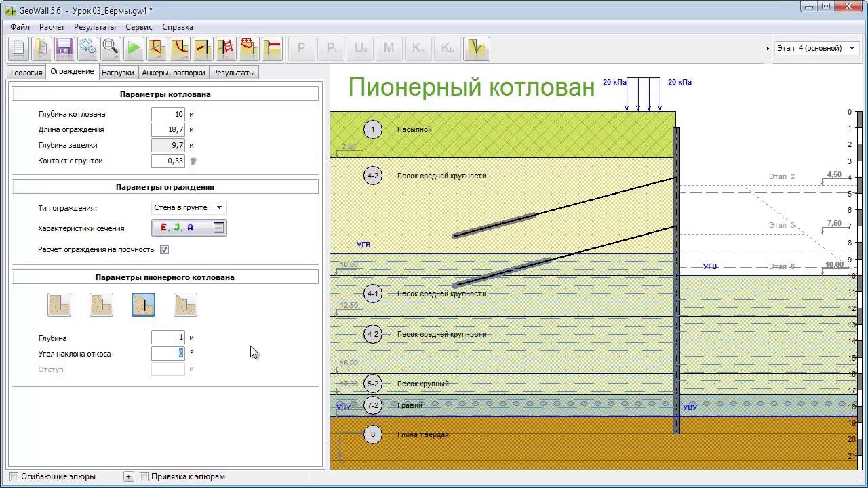The height and width of the screenshot is (488, 868).
Task: Click the Pc results toolbar button
Action: [332, 48]
